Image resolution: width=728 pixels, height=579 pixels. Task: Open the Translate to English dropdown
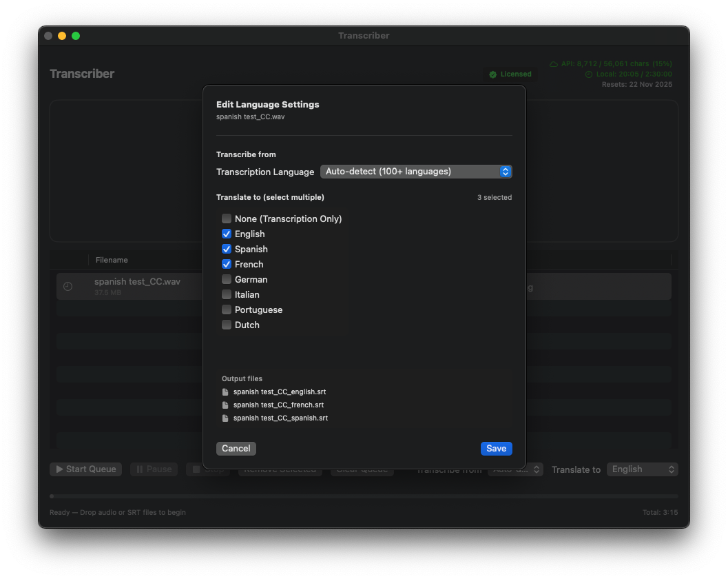click(x=642, y=469)
